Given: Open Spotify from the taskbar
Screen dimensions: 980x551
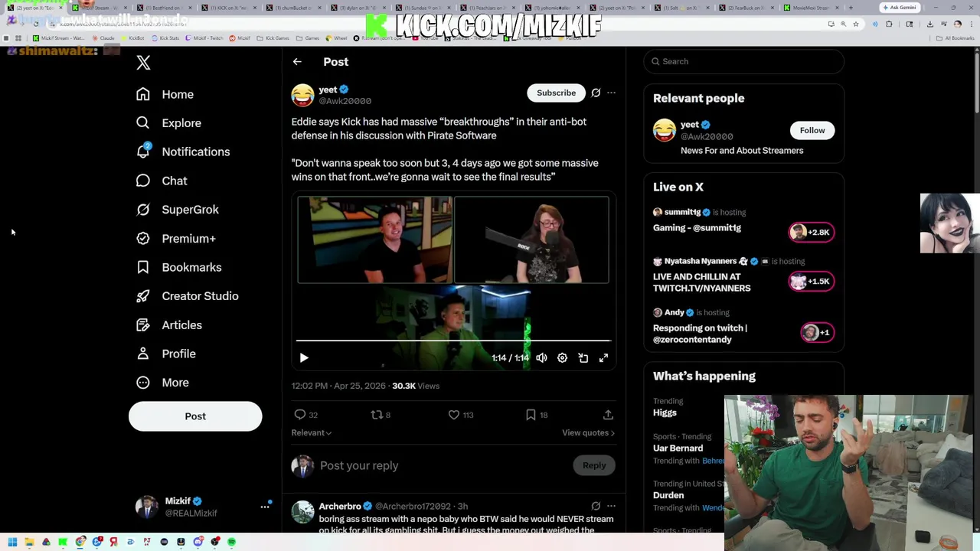Looking at the screenshot, I should (x=231, y=543).
